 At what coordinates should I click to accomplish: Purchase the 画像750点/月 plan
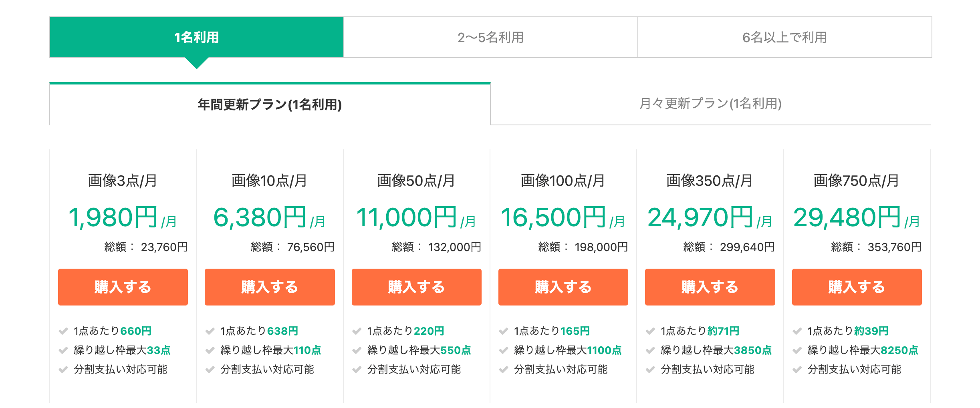857,287
